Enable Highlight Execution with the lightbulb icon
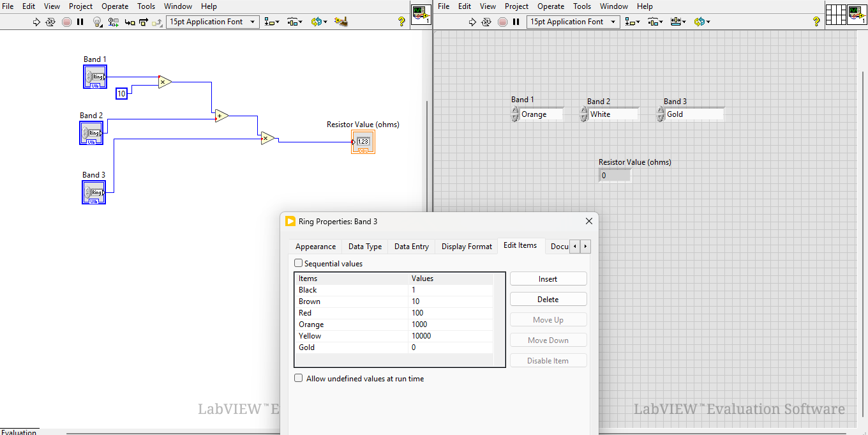This screenshot has height=435, width=868. click(96, 21)
